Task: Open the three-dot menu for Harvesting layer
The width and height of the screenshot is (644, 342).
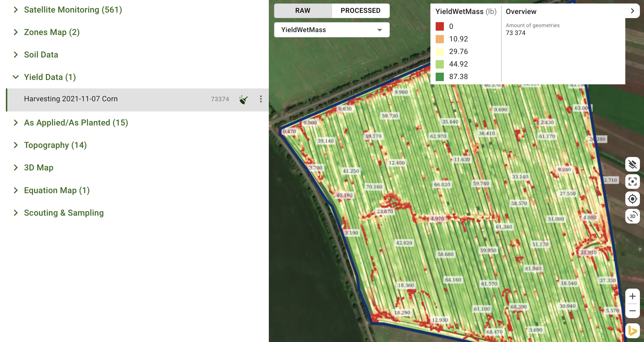Action: 261,99
